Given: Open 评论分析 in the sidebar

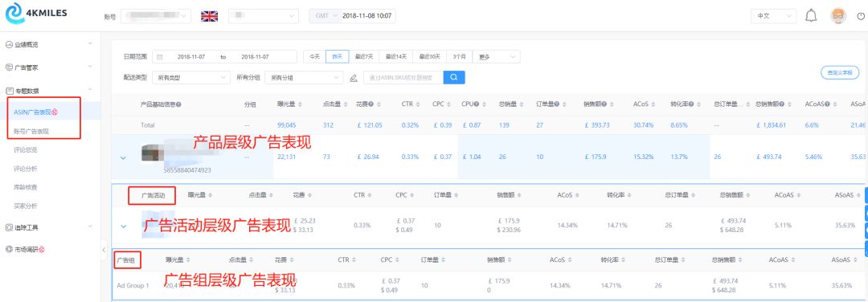Looking at the screenshot, I should point(26,169).
